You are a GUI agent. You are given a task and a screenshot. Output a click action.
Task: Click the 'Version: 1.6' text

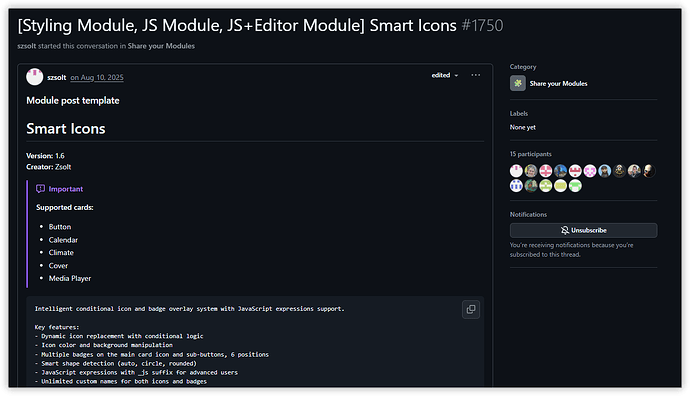(x=45, y=156)
